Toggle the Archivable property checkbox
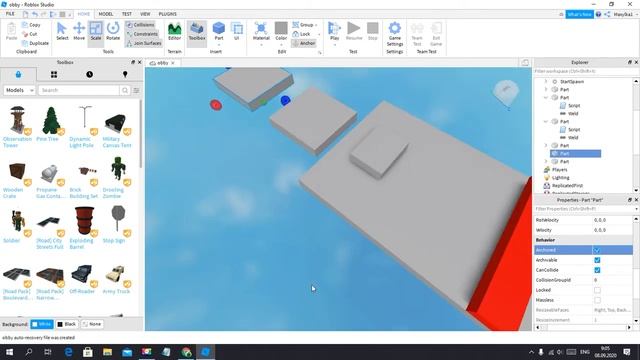 [597, 260]
